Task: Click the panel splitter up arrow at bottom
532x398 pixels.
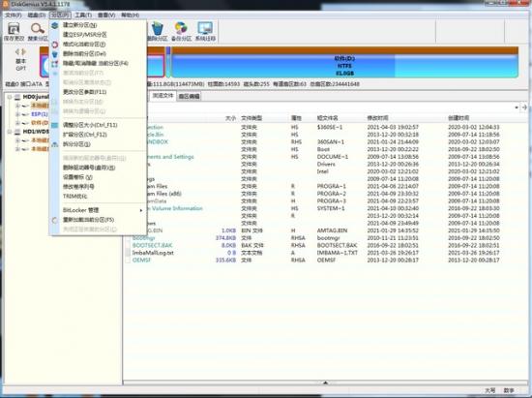Action: point(325,383)
